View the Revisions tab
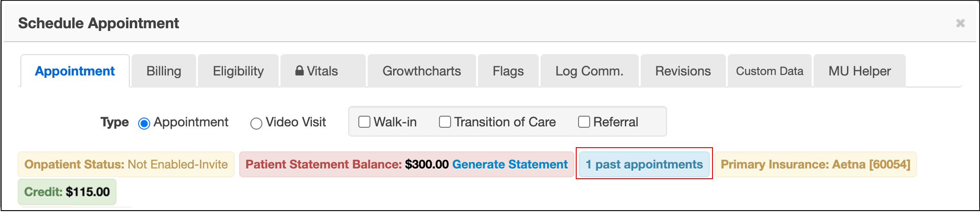 tap(683, 71)
